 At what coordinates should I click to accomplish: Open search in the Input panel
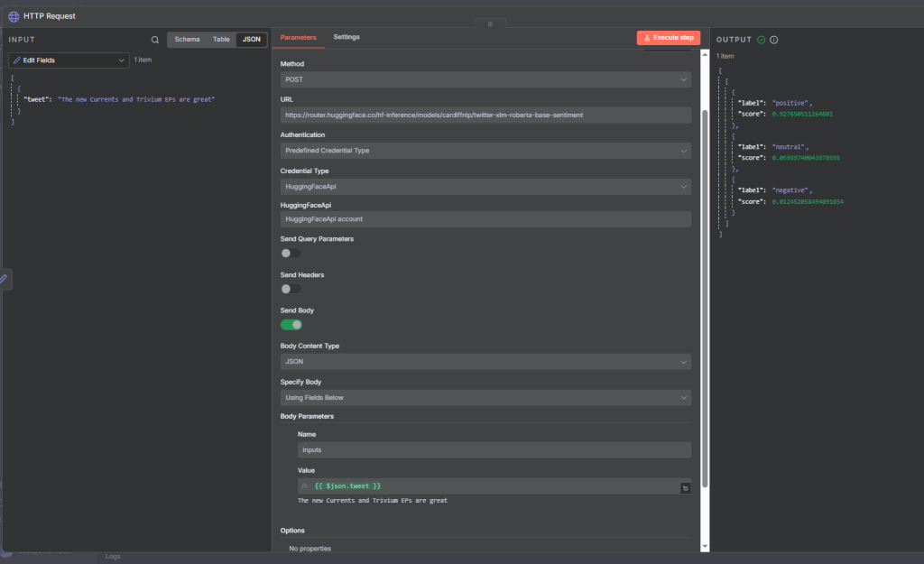tap(155, 40)
